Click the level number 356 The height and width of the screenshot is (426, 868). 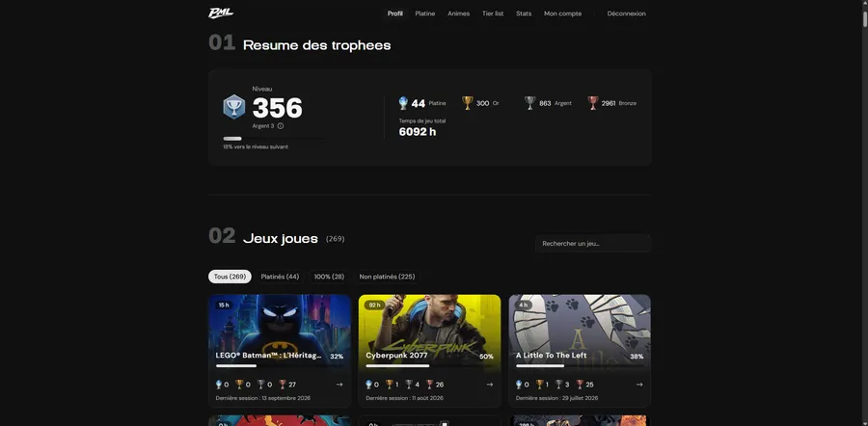[x=278, y=108]
